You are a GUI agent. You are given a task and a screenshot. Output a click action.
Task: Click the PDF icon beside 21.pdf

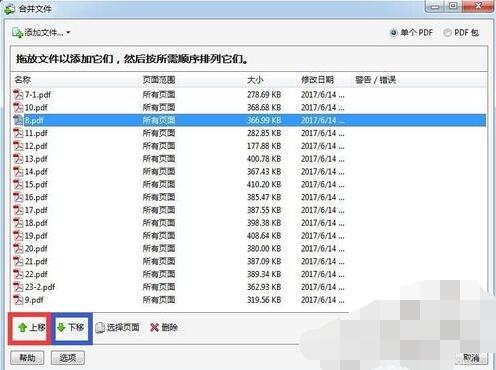pos(18,261)
